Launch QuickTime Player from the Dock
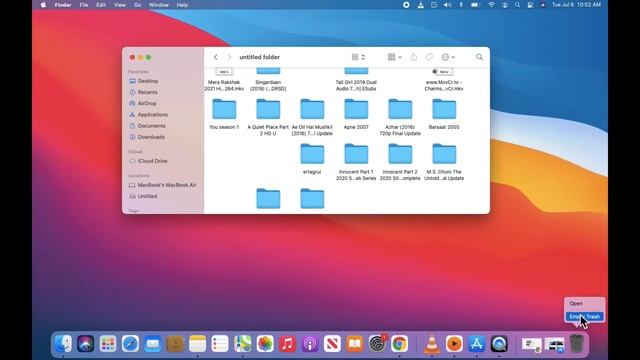Viewport: 640px width, 360px height. point(499,344)
